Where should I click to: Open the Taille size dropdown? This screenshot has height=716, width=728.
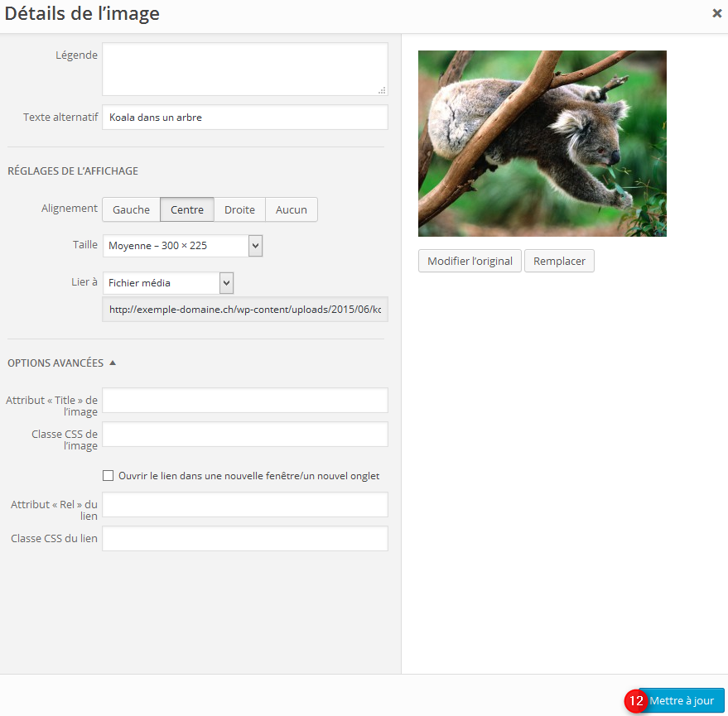[x=182, y=246]
